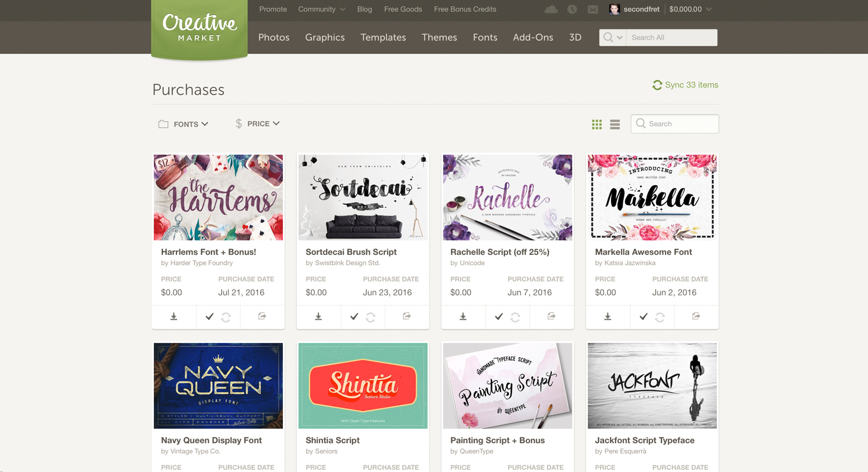868x472 pixels.
Task: Download the Harrlems Font + Bonus purchase
Action: click(x=174, y=317)
